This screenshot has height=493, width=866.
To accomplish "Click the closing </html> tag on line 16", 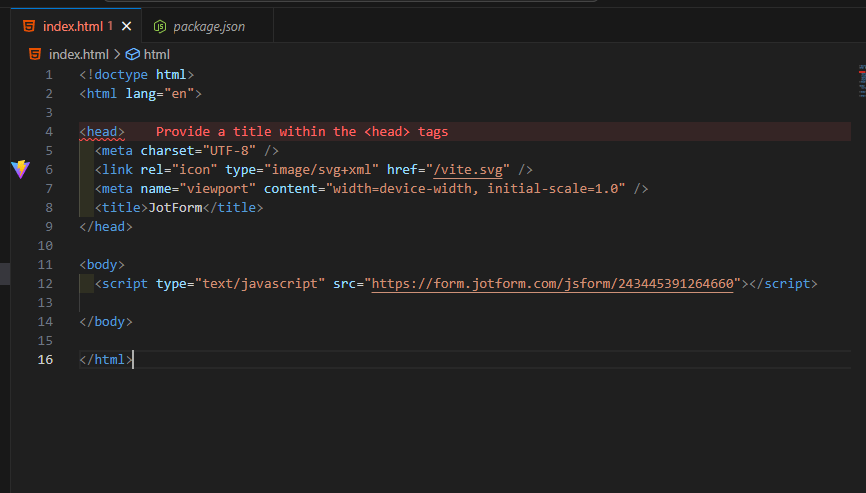I will click(106, 359).
